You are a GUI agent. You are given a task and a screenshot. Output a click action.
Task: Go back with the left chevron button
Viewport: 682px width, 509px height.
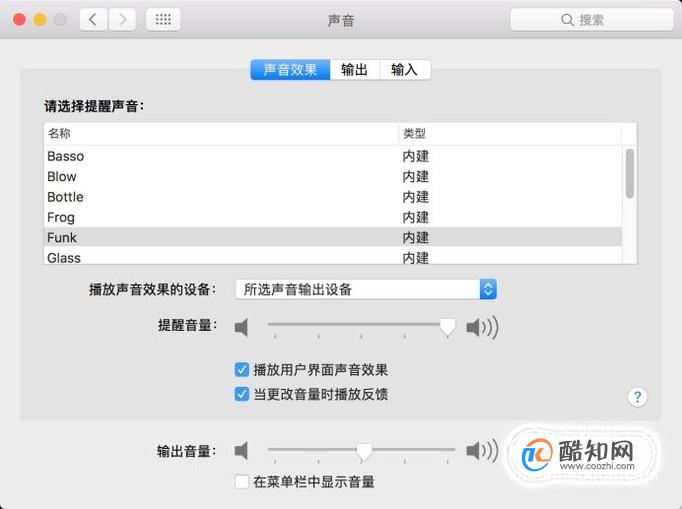[x=93, y=20]
